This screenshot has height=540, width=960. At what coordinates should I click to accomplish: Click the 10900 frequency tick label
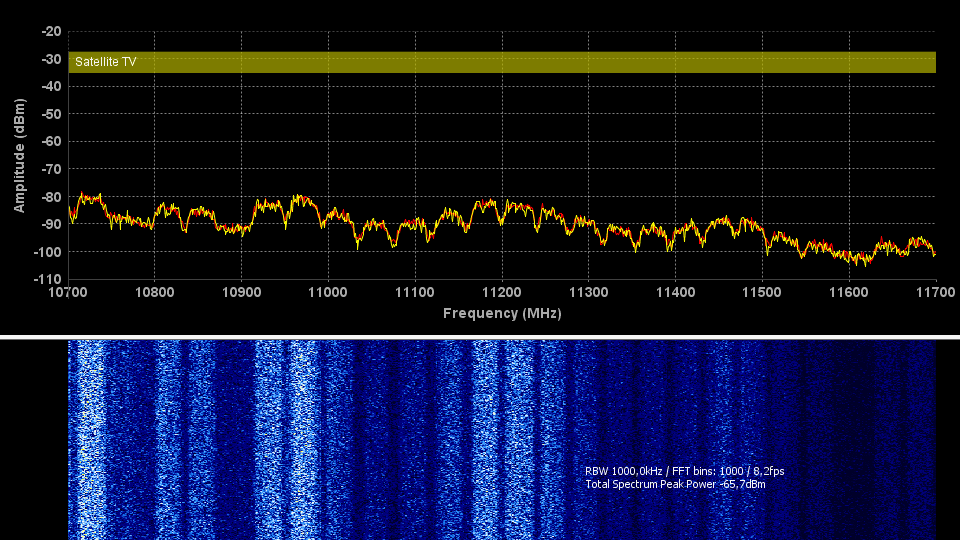242,292
